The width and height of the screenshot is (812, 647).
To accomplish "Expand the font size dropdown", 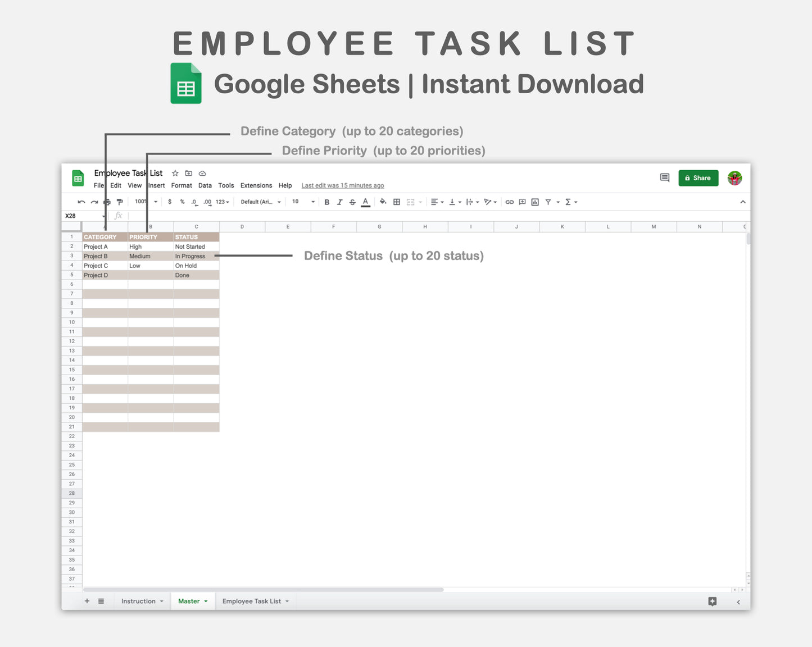I will click(x=312, y=202).
